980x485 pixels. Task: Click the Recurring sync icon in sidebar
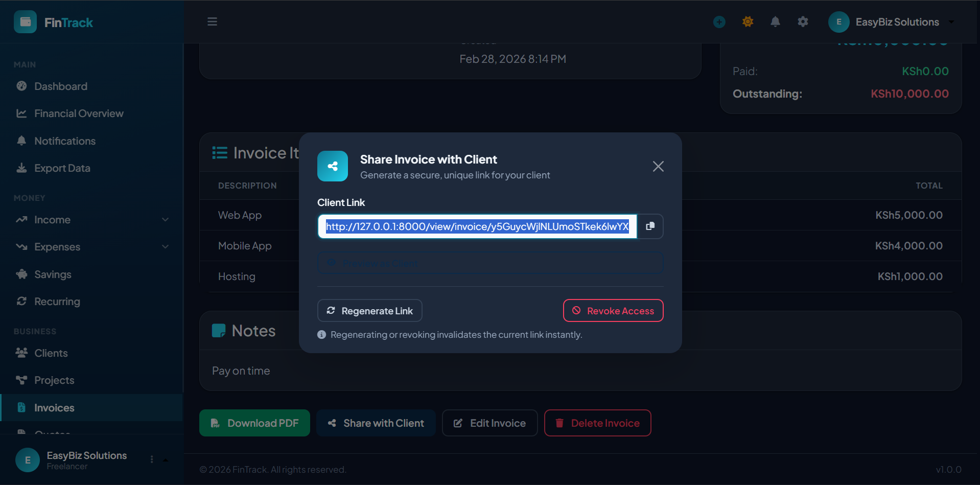pos(21,301)
